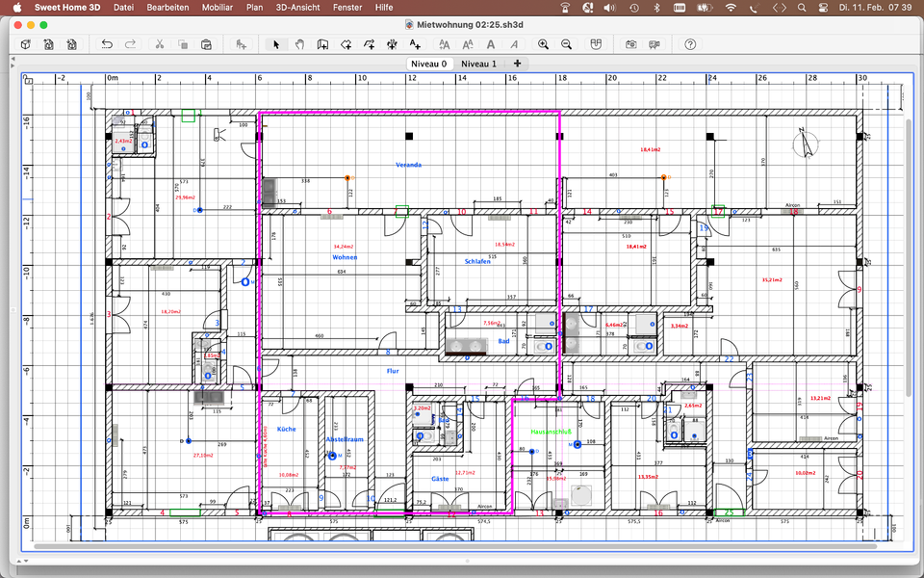Open the Sweet Home 3D app menu
The image size is (924, 578).
tap(67, 8)
